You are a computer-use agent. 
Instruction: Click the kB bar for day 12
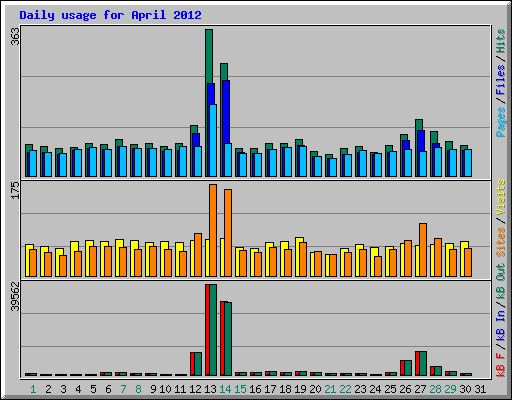[196, 364]
